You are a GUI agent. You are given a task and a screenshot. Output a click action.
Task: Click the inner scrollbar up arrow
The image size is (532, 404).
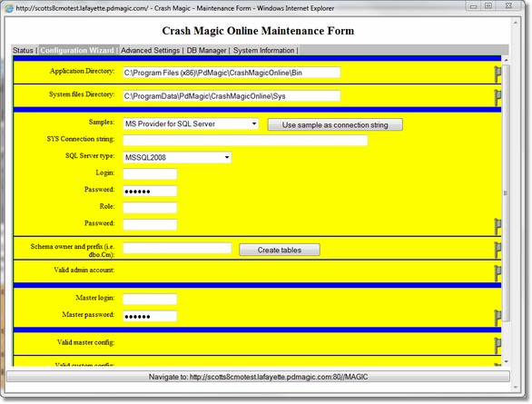(x=506, y=60)
